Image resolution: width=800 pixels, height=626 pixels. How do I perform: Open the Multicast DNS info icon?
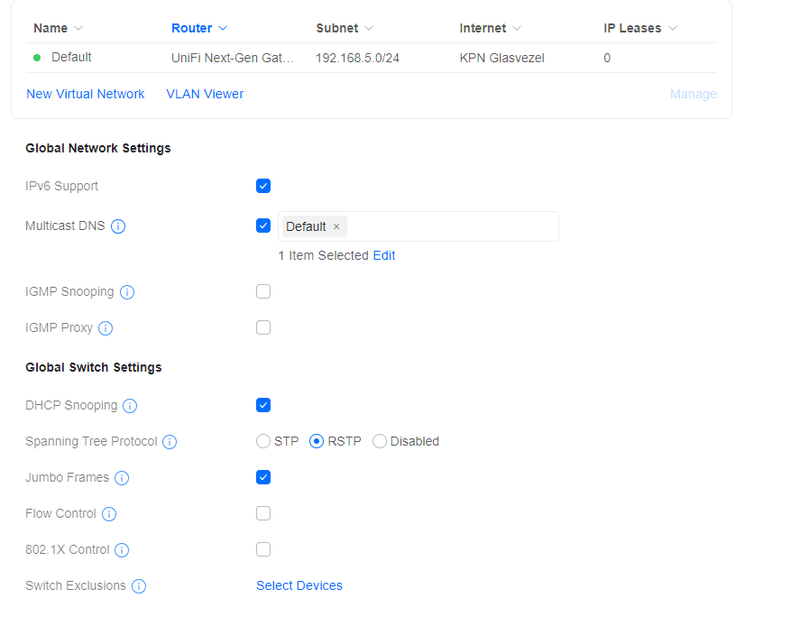tap(118, 226)
